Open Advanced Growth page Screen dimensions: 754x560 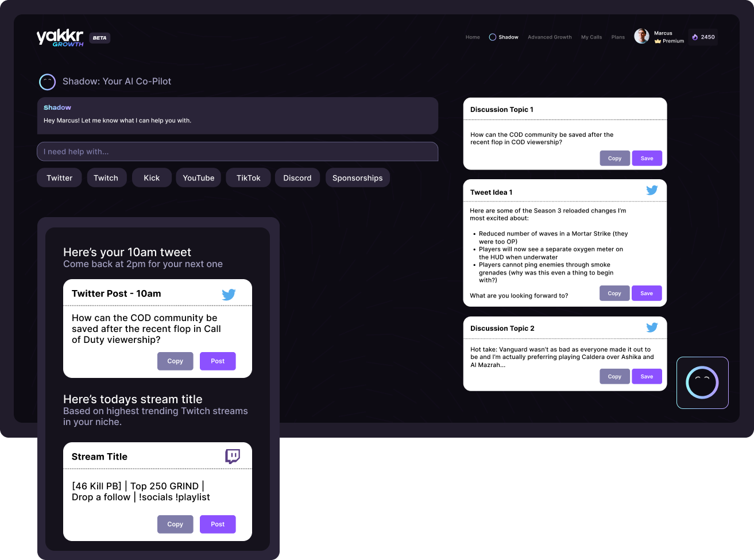(550, 37)
